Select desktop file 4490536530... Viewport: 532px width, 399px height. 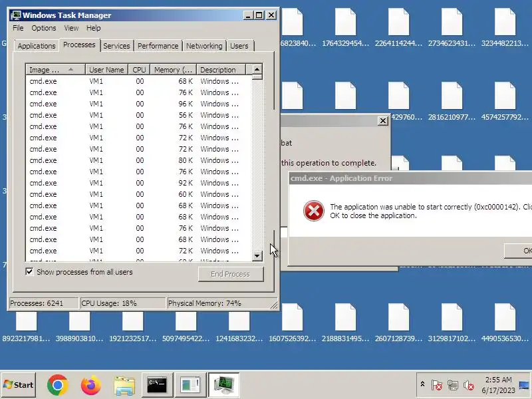click(505, 323)
